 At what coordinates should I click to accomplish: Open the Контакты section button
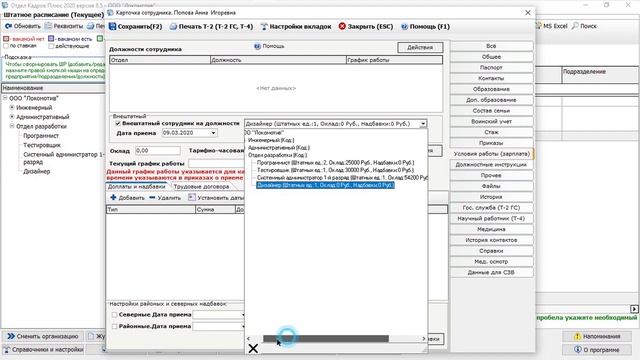491,78
